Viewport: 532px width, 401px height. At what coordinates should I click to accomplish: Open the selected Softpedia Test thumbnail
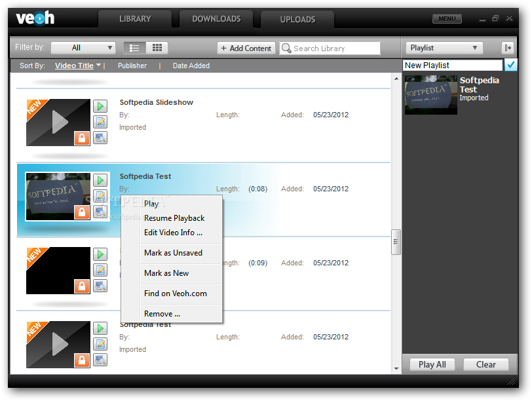(x=58, y=197)
